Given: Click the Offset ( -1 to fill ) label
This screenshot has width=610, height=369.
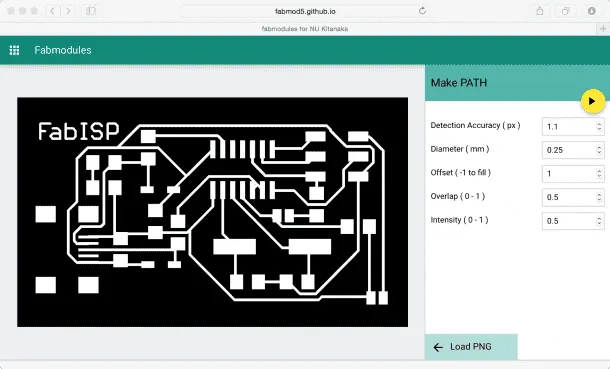Looking at the screenshot, I should click(x=461, y=173).
